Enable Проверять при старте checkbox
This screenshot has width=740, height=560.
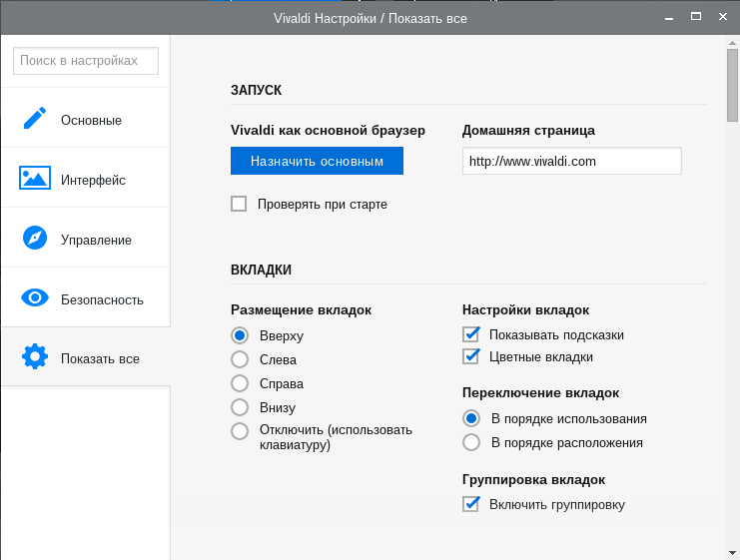[x=239, y=204]
